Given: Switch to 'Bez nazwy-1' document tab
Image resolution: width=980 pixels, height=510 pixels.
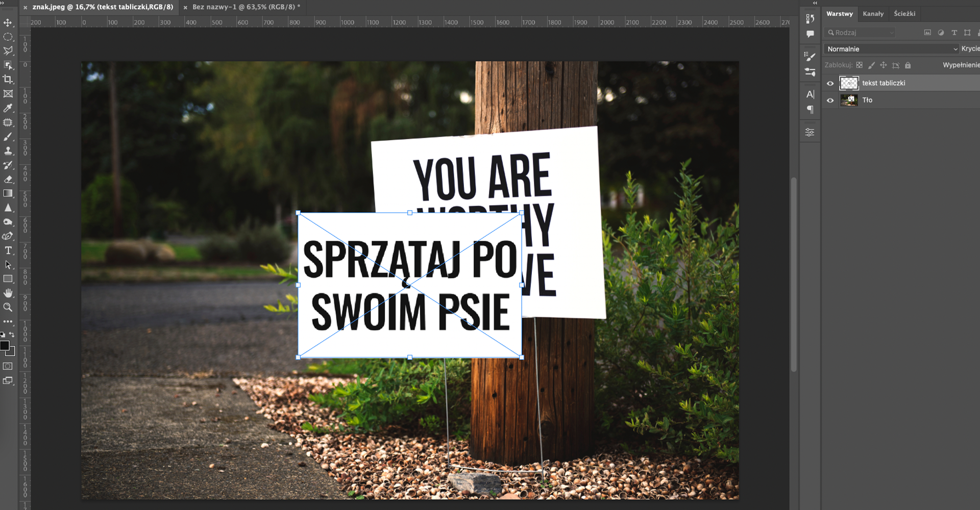Looking at the screenshot, I should 246,7.
